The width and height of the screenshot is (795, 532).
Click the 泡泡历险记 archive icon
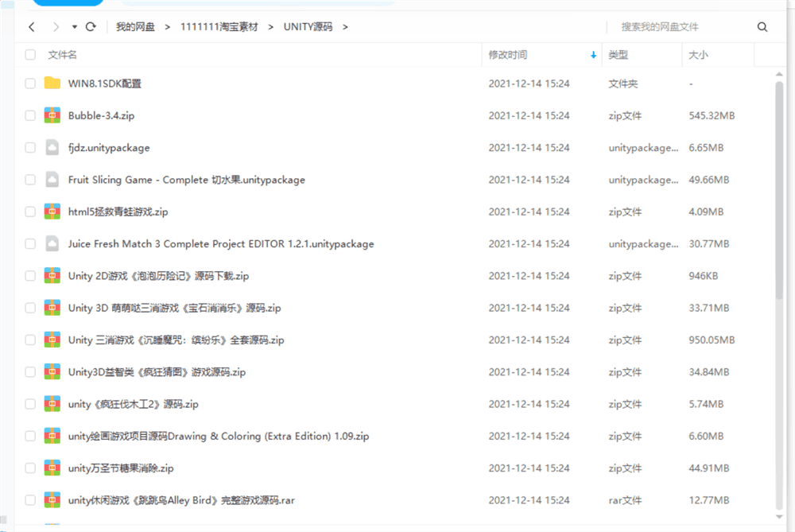(52, 275)
